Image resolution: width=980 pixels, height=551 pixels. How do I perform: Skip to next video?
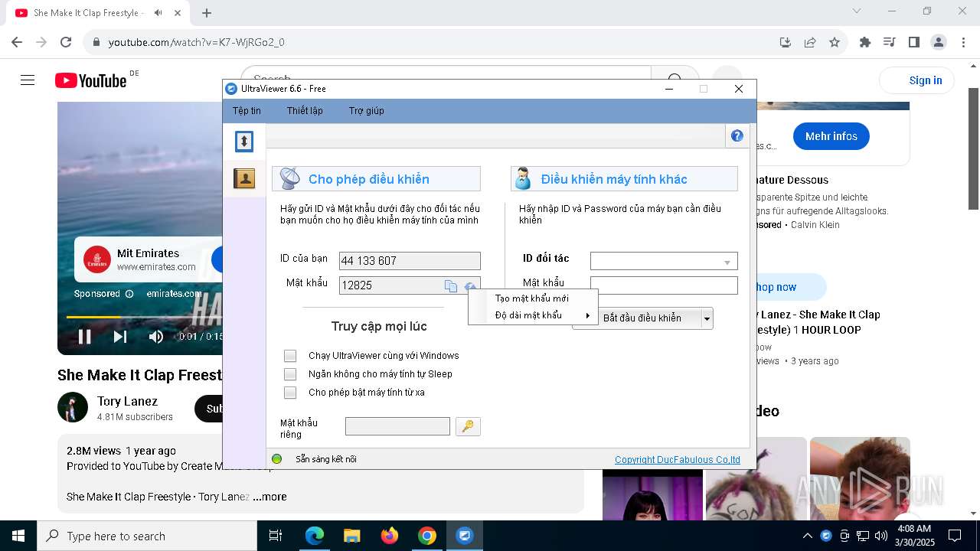point(120,337)
